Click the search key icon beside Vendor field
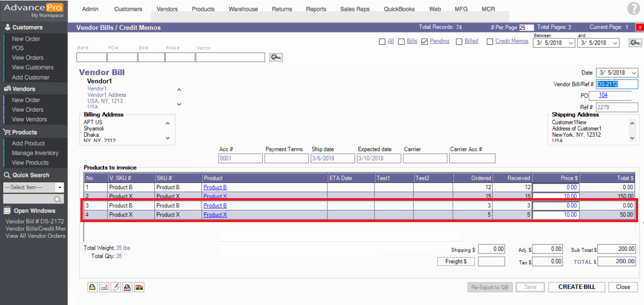The width and height of the screenshot is (644, 305). pos(276,57)
